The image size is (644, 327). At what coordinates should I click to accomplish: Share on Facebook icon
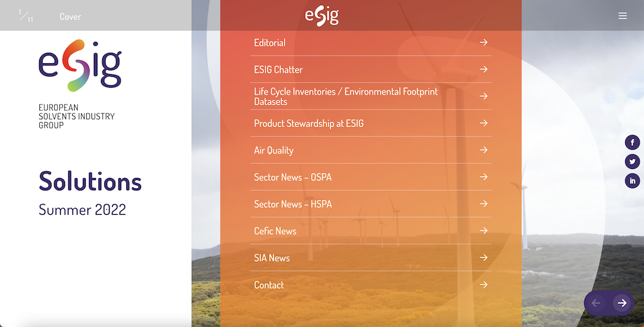pos(632,143)
